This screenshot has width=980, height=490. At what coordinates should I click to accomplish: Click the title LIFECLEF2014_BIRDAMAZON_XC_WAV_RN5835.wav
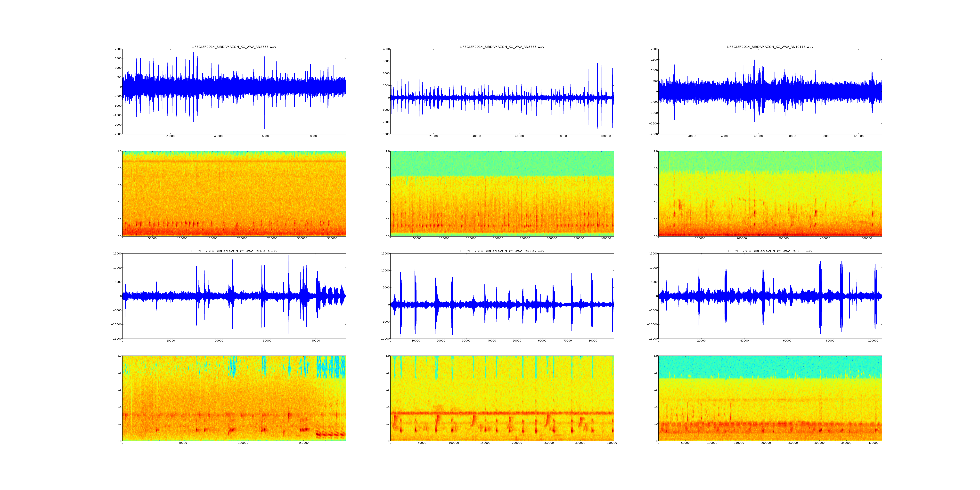[x=770, y=251]
